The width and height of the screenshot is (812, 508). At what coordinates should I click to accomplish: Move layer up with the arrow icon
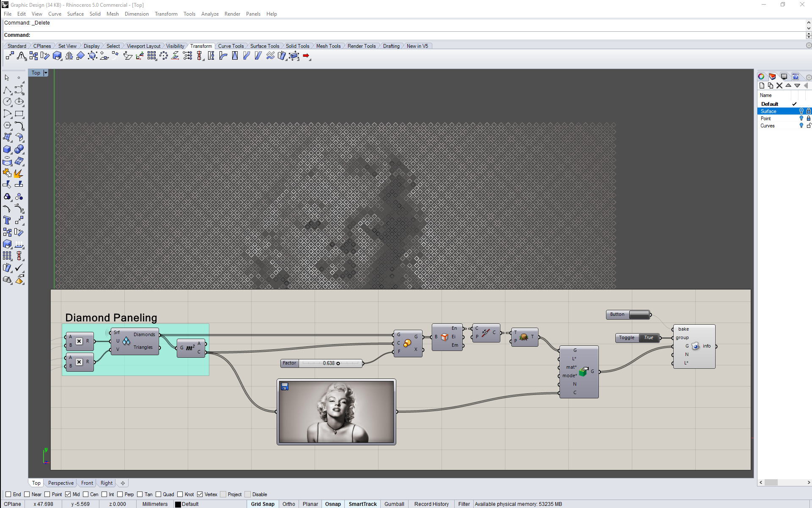click(788, 86)
